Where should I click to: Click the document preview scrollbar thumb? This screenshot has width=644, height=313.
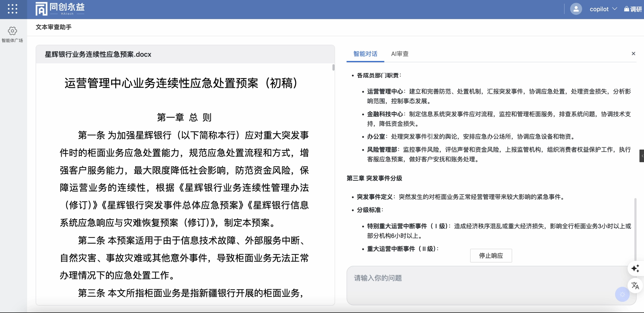pyautogui.click(x=333, y=67)
